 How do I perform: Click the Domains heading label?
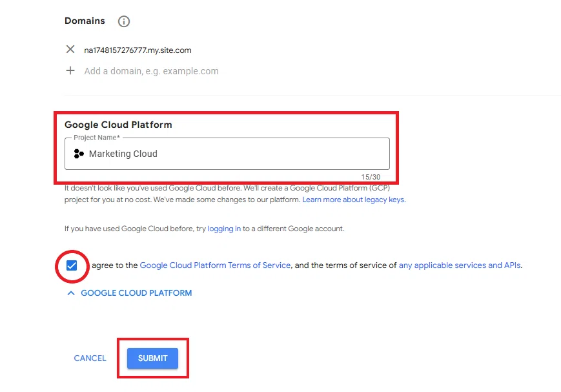85,21
